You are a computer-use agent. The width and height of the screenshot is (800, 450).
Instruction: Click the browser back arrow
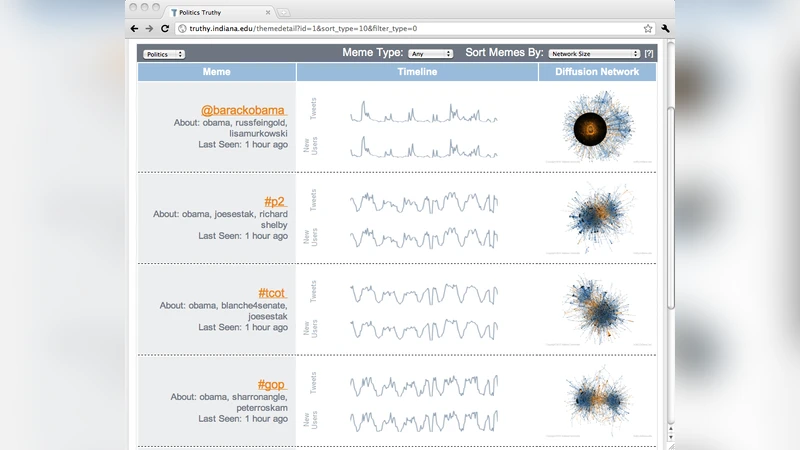[x=135, y=29]
